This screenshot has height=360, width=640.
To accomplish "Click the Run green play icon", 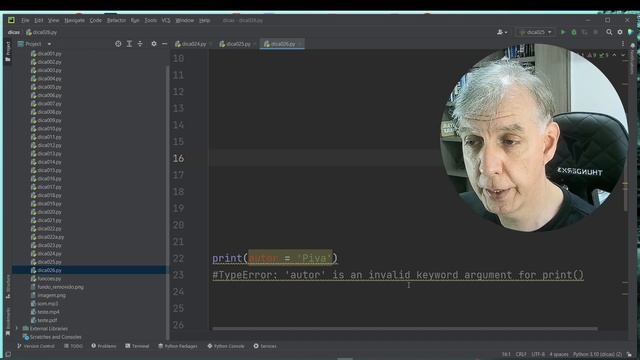I will [x=563, y=32].
